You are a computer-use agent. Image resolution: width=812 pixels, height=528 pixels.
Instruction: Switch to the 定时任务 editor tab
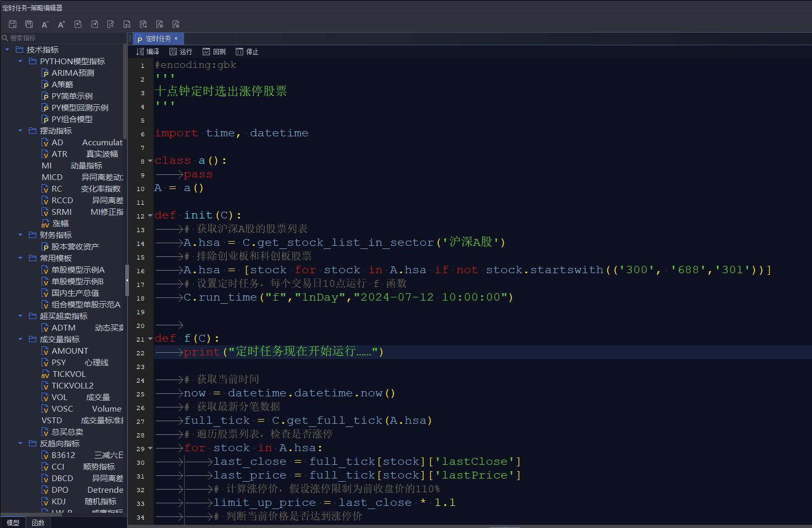tap(157, 38)
